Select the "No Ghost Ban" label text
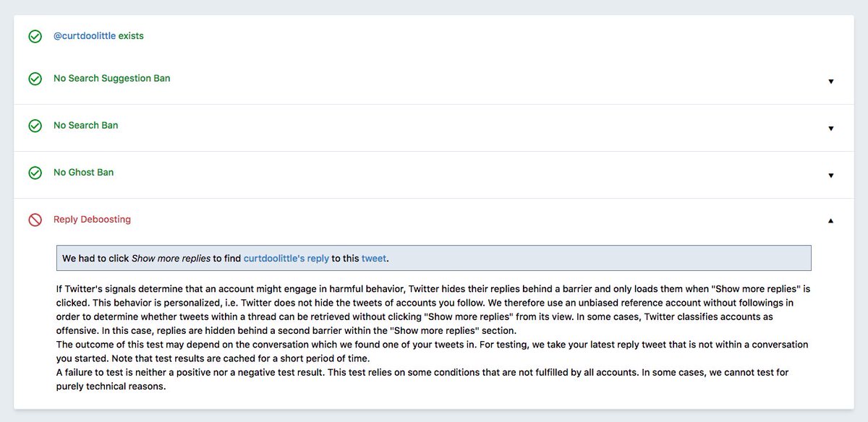The width and height of the screenshot is (868, 422). 83,172
